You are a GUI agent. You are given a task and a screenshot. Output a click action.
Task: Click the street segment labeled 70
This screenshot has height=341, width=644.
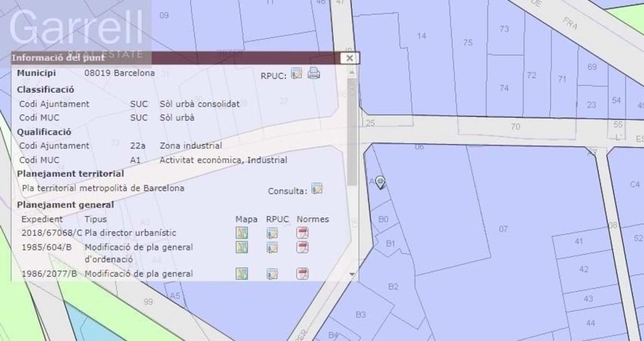click(515, 127)
